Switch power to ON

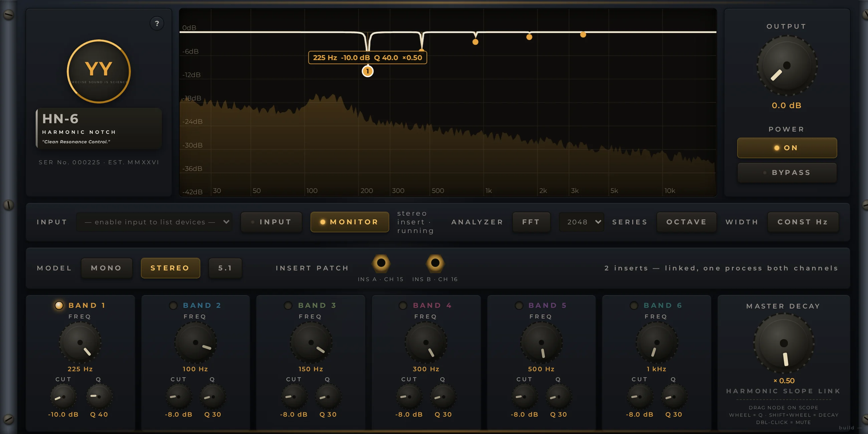[787, 148]
